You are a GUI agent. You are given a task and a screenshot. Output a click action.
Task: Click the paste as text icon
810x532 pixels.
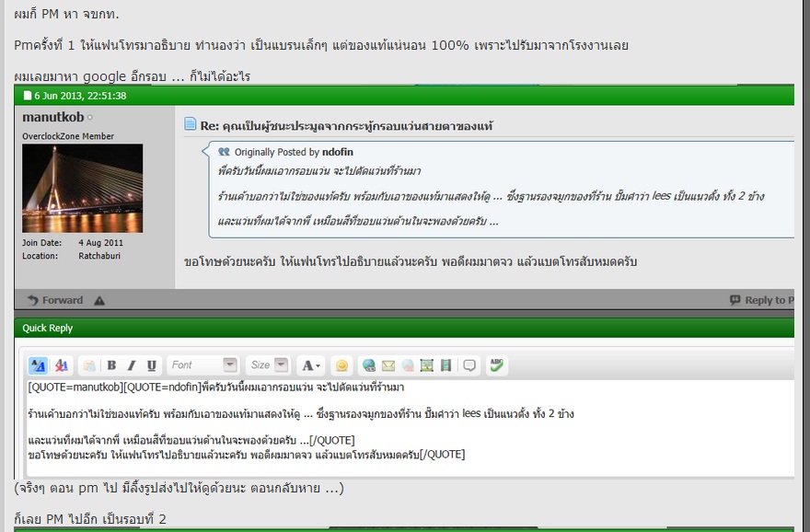[89, 365]
